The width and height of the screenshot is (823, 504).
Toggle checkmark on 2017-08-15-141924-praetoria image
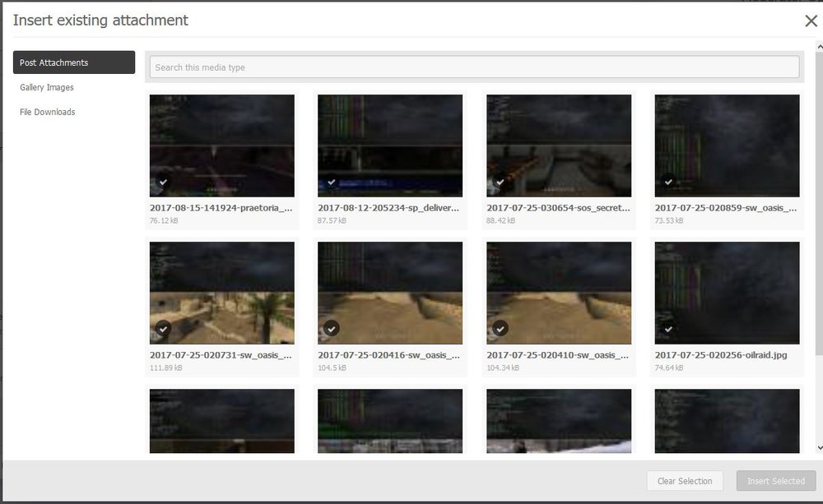pyautogui.click(x=163, y=182)
